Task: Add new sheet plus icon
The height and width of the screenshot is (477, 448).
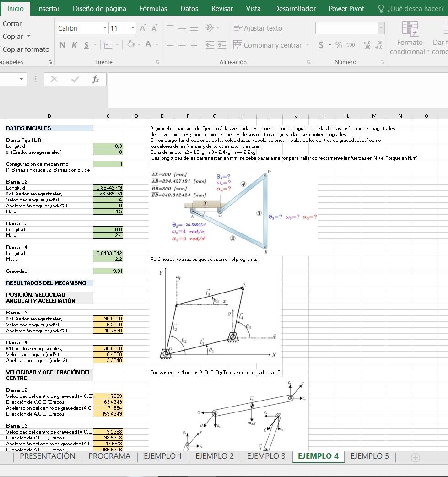Action: tap(415, 457)
